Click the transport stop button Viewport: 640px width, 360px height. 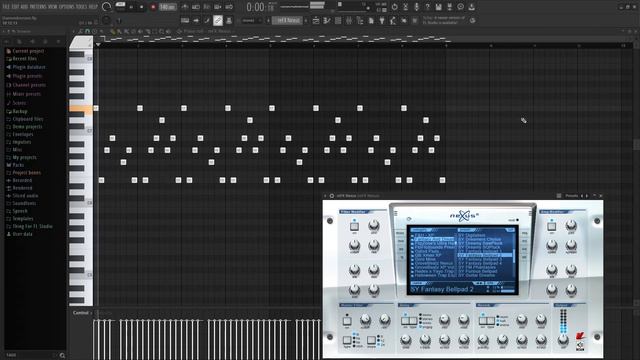pos(142,7)
